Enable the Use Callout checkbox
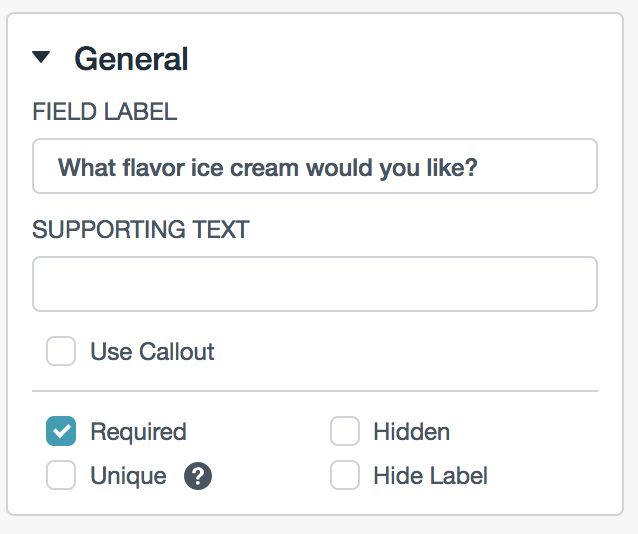 [x=61, y=352]
